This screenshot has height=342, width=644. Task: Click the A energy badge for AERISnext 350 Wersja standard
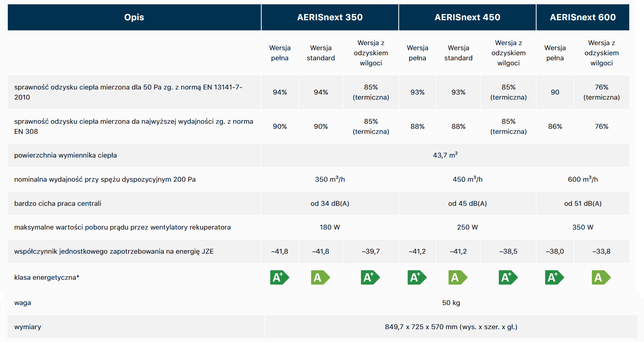(x=320, y=277)
